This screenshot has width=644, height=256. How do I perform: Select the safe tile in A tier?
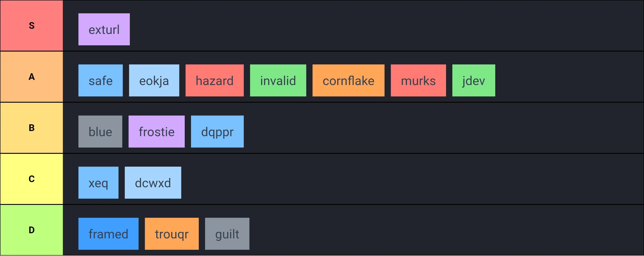[x=100, y=81]
